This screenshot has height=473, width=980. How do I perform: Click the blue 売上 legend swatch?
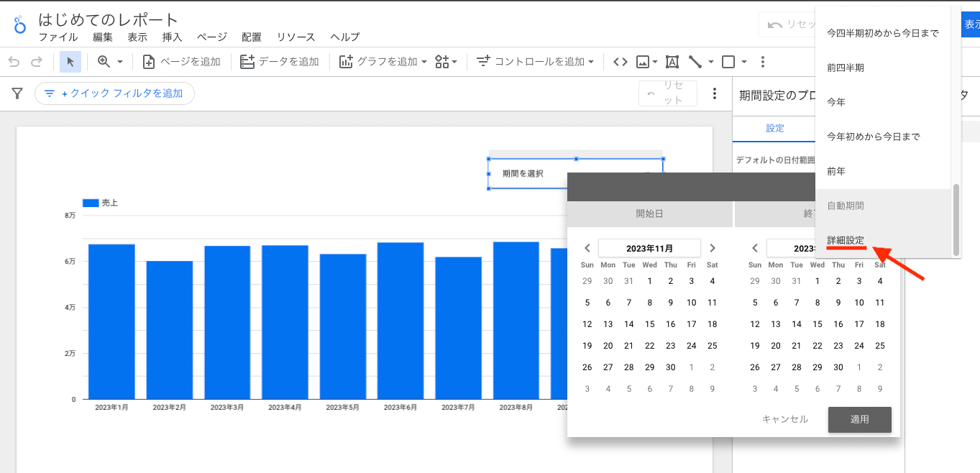pyautogui.click(x=90, y=203)
